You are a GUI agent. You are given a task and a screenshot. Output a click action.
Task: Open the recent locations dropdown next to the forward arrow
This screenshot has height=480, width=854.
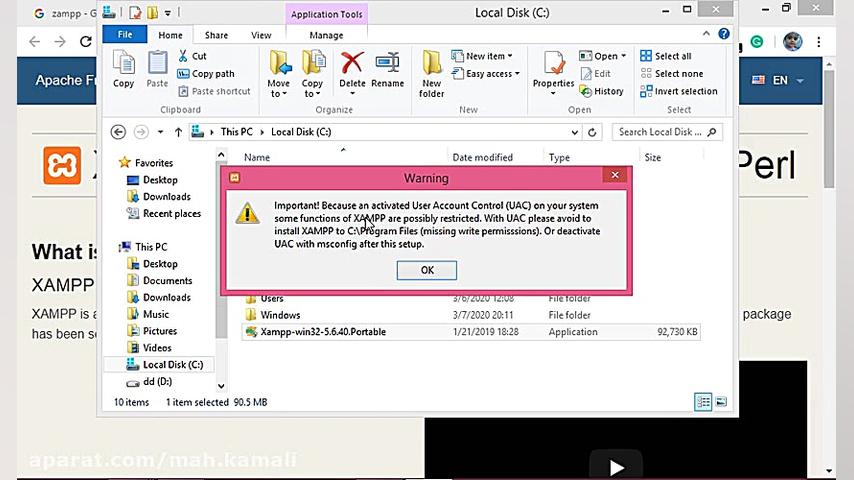point(160,132)
